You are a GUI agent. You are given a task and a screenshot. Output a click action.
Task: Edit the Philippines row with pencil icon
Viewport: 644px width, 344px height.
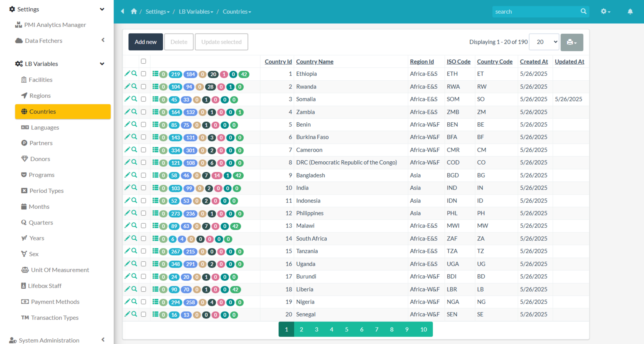pyautogui.click(x=127, y=213)
